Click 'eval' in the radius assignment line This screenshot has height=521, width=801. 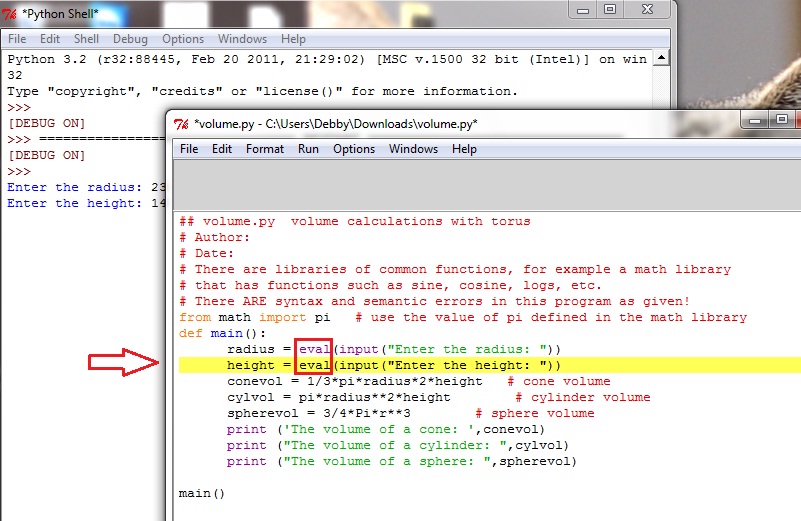pos(314,349)
